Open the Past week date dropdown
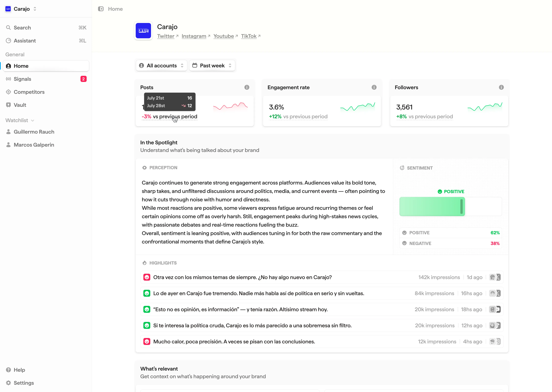Viewport: 552px width, 392px height. (x=212, y=66)
